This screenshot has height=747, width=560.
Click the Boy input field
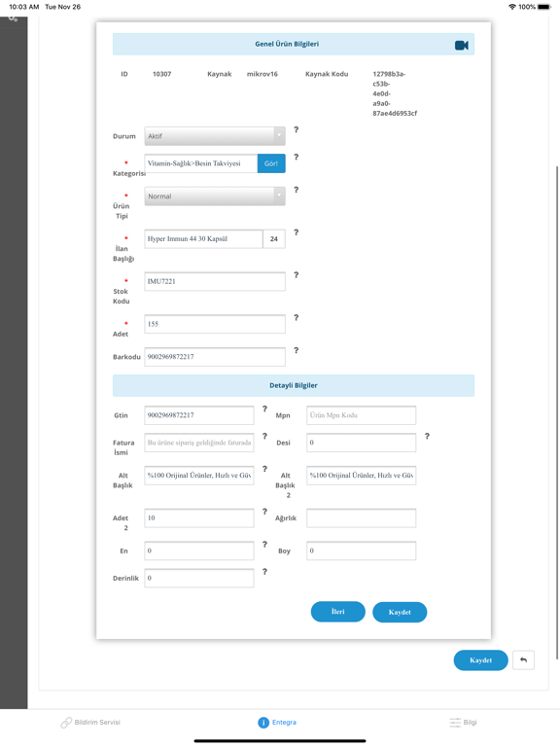362,551
